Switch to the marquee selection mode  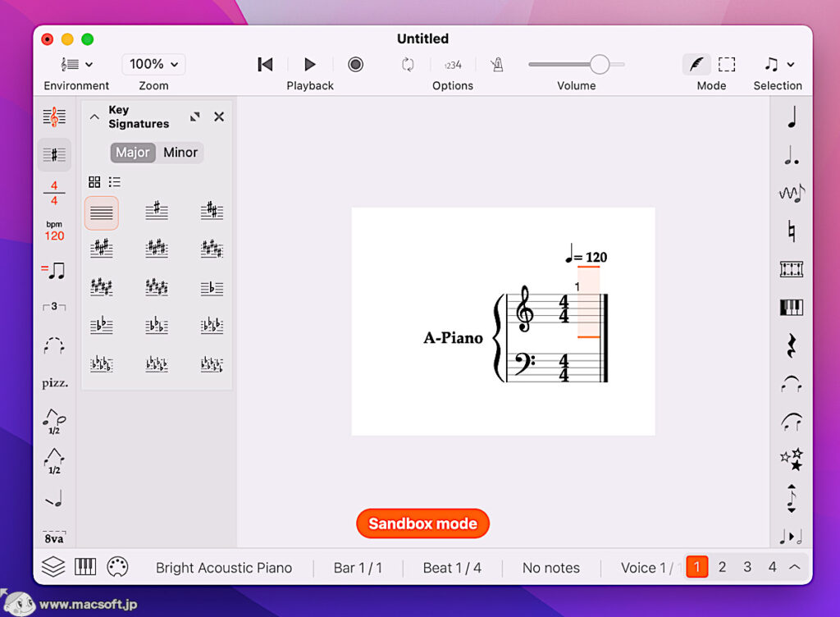point(727,65)
